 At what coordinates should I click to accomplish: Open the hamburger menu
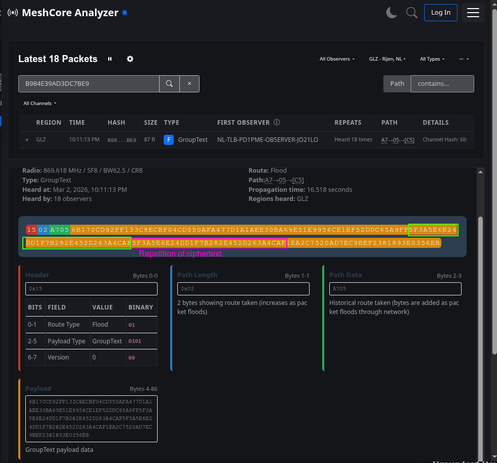click(473, 13)
